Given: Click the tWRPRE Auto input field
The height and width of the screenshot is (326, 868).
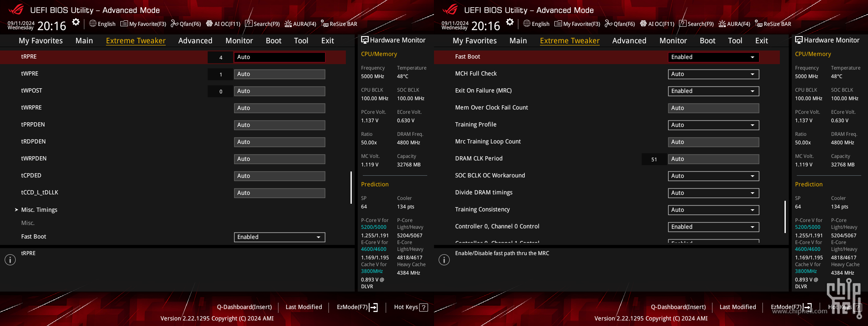Looking at the screenshot, I should pos(280,108).
